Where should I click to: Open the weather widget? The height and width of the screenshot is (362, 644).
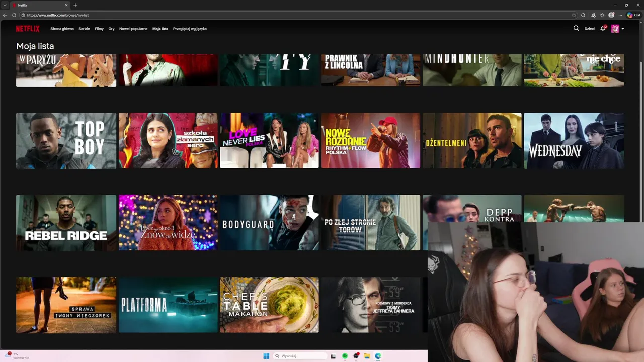pyautogui.click(x=18, y=356)
